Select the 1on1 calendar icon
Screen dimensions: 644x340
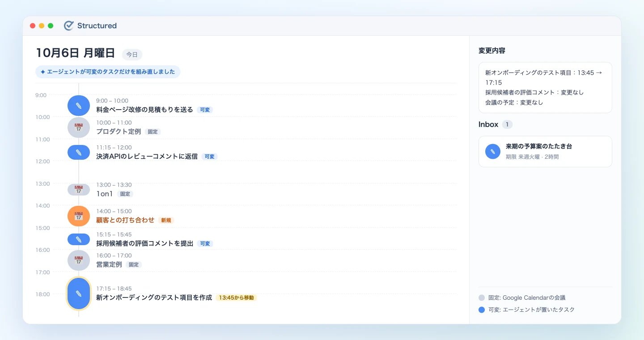[x=79, y=190]
